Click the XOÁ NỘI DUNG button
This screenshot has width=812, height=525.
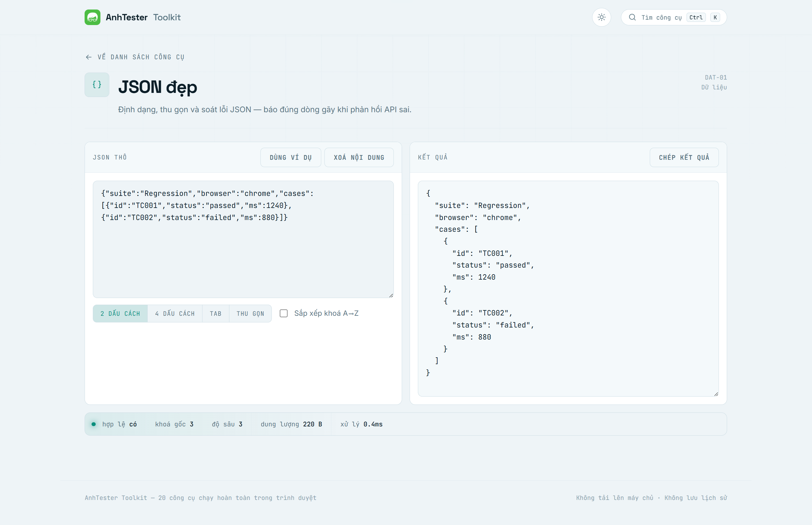(x=359, y=158)
